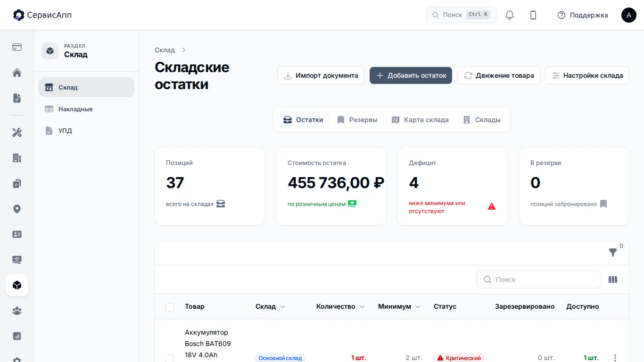The image size is (644, 362).
Task: Open the tools wrench icon in rail
Action: [17, 132]
